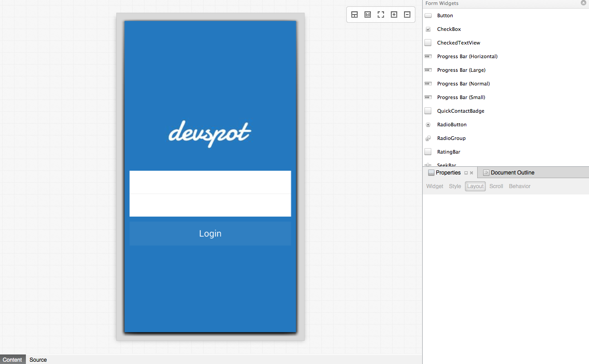
Task: Click the Form Widgets section header
Action: point(505,3)
